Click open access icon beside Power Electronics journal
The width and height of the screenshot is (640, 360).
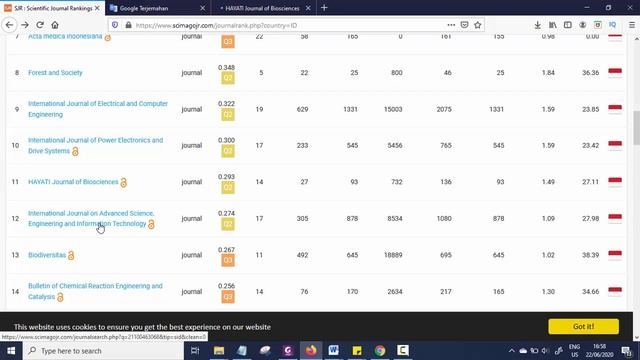(x=75, y=151)
